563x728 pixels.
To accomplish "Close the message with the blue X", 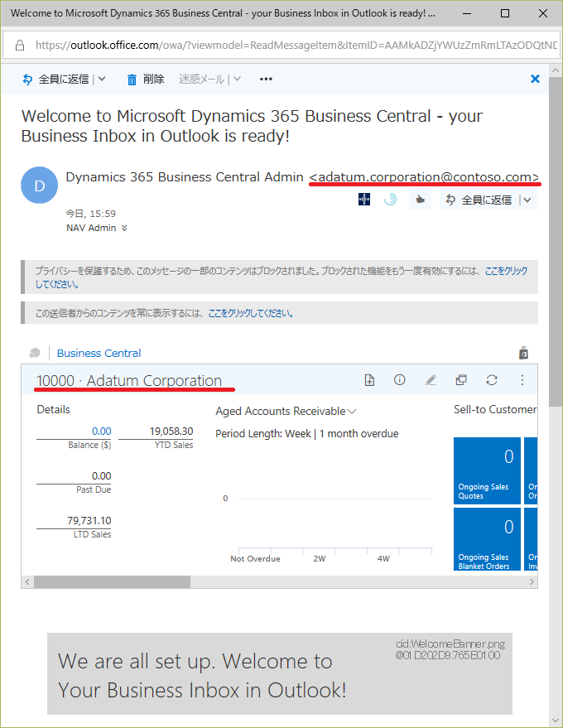I will pos(535,79).
